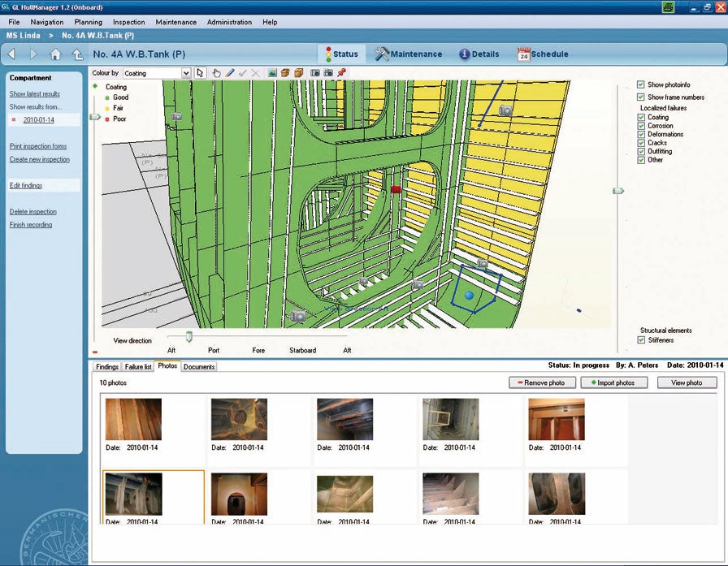Go up one level with up-arrow icon

pos(78,54)
